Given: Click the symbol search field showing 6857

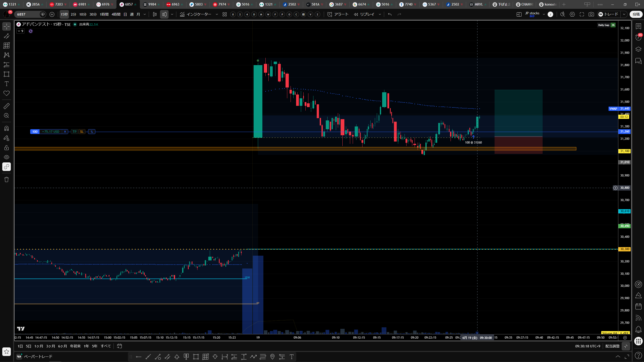Looking at the screenshot, I should [28, 14].
